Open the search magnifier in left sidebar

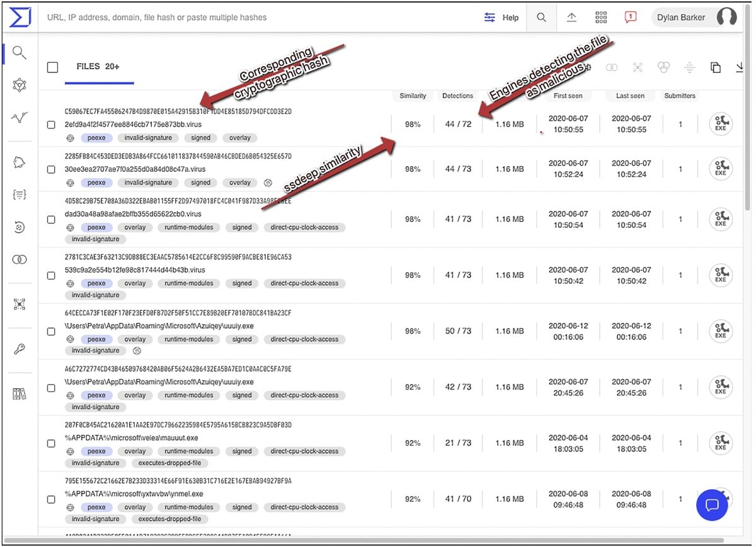point(20,53)
